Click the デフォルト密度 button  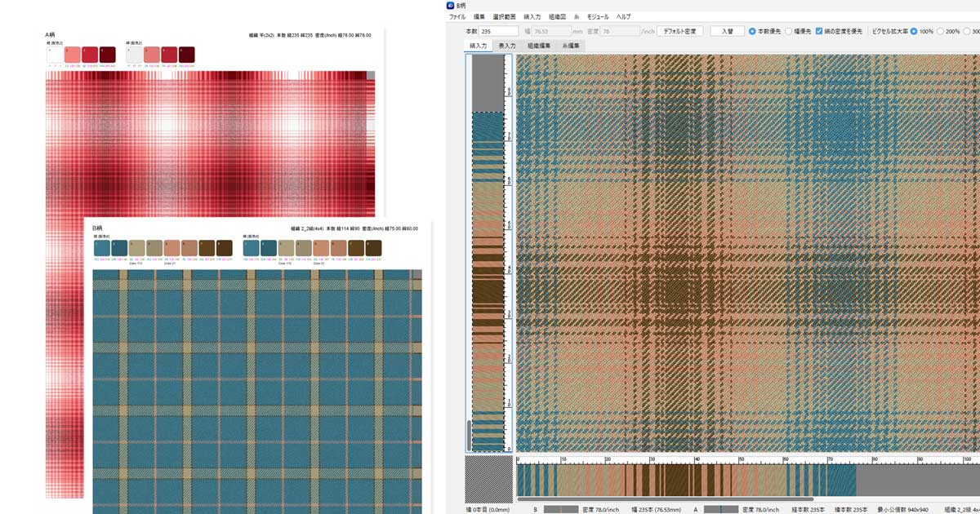pos(679,31)
